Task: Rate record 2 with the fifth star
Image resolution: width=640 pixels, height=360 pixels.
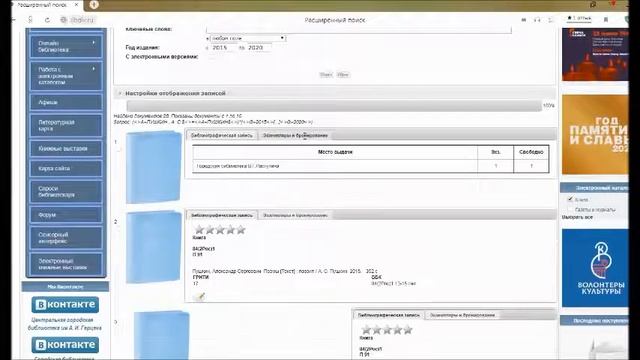Action: point(241,229)
